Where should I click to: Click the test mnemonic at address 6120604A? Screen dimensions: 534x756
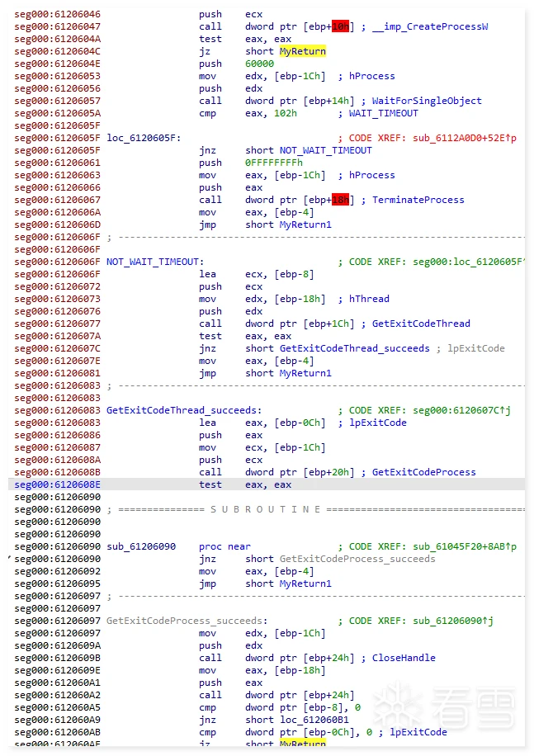[210, 39]
